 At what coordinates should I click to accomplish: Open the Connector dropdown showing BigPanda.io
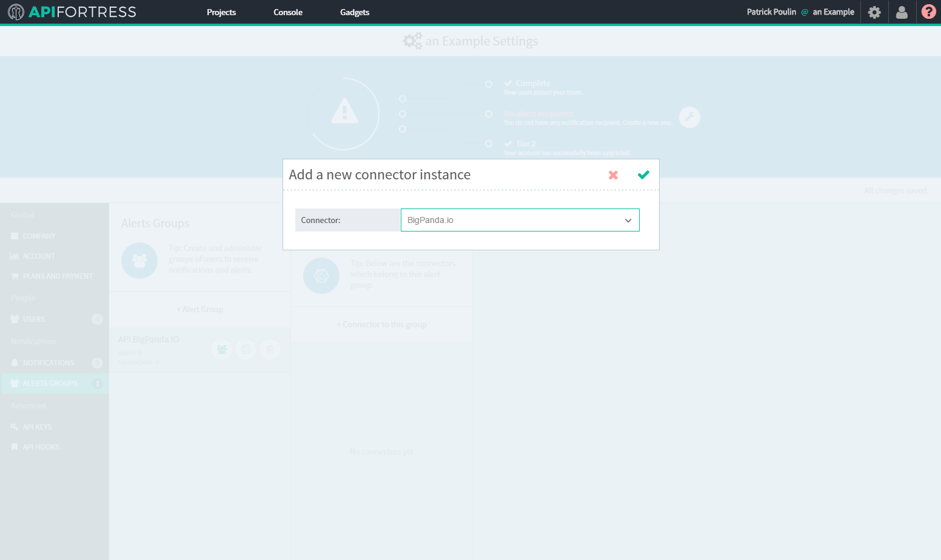[520, 220]
